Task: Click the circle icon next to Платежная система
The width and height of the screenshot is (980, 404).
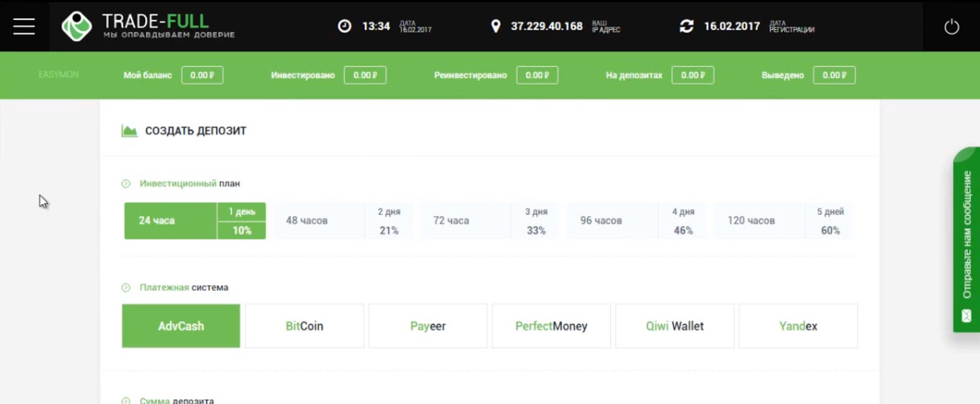Action: (x=126, y=288)
